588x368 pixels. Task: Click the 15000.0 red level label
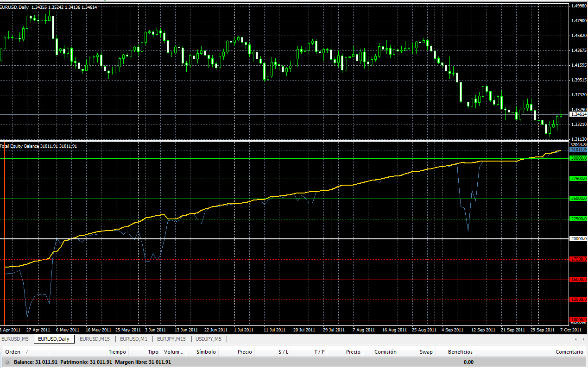579,280
